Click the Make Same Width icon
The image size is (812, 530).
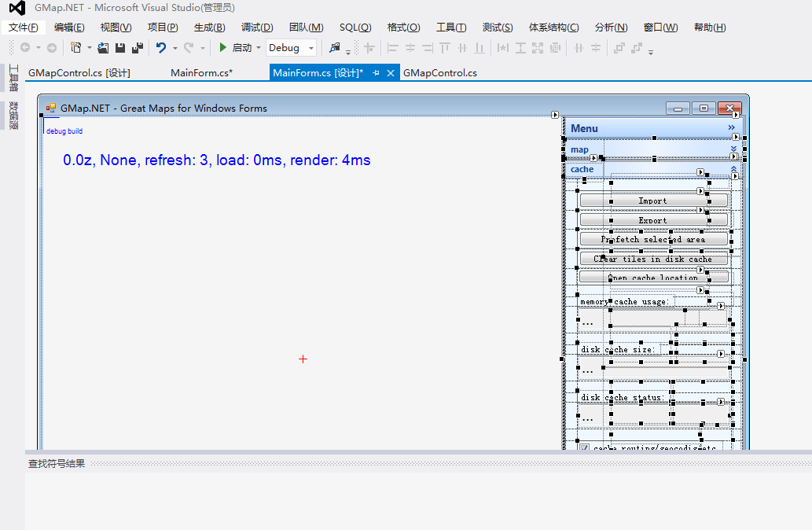[x=502, y=48]
